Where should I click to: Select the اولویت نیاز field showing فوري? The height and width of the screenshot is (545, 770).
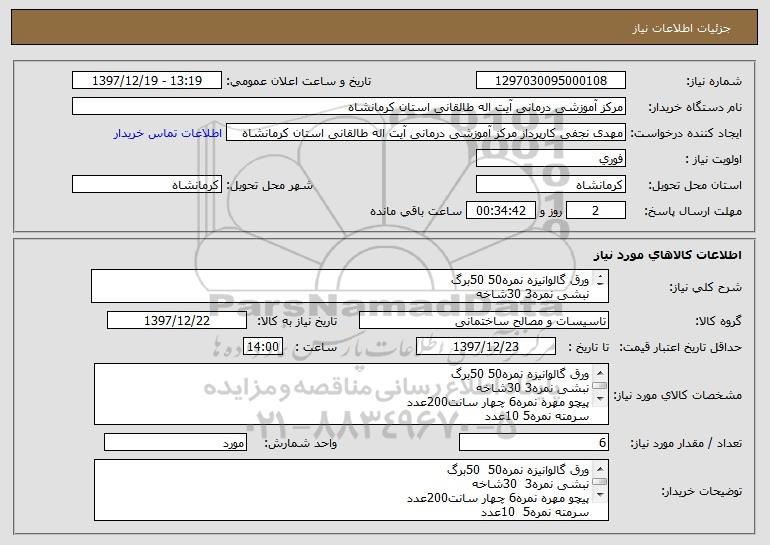[550, 159]
